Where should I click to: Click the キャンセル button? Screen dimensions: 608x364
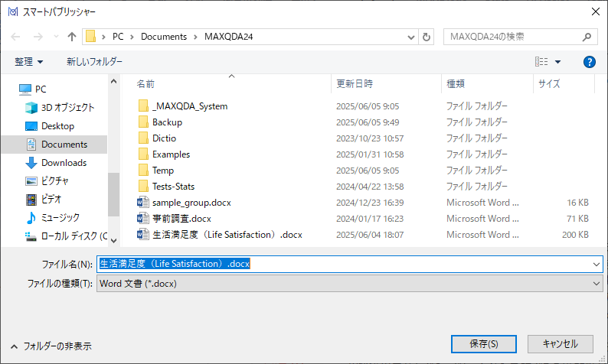point(561,344)
